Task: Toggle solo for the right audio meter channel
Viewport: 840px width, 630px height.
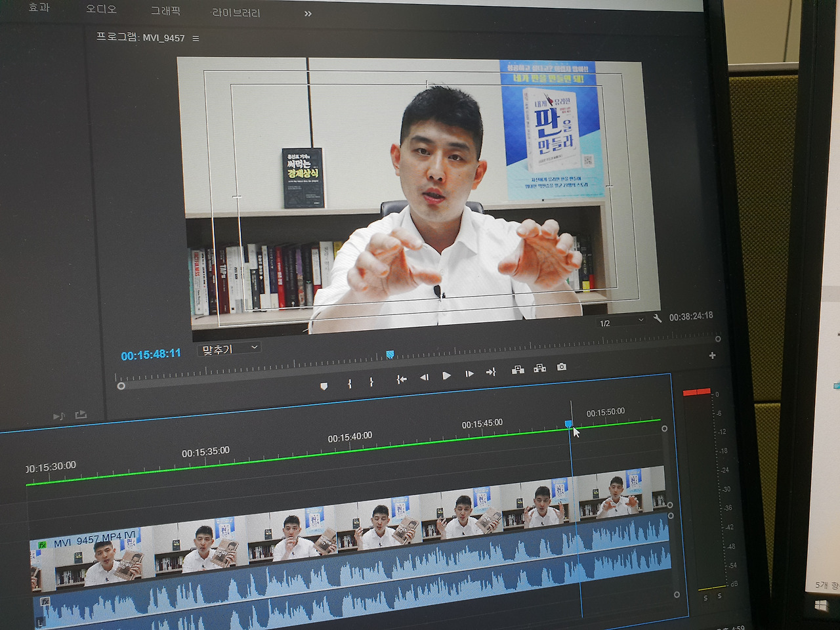Action: [720, 596]
